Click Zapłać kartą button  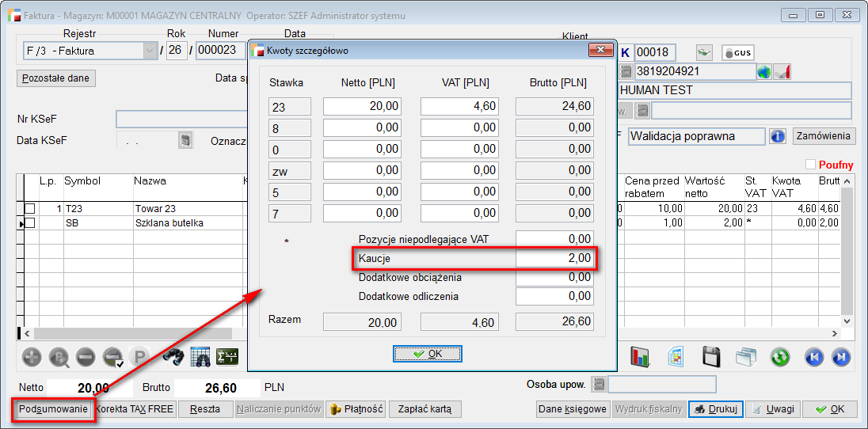coord(425,409)
